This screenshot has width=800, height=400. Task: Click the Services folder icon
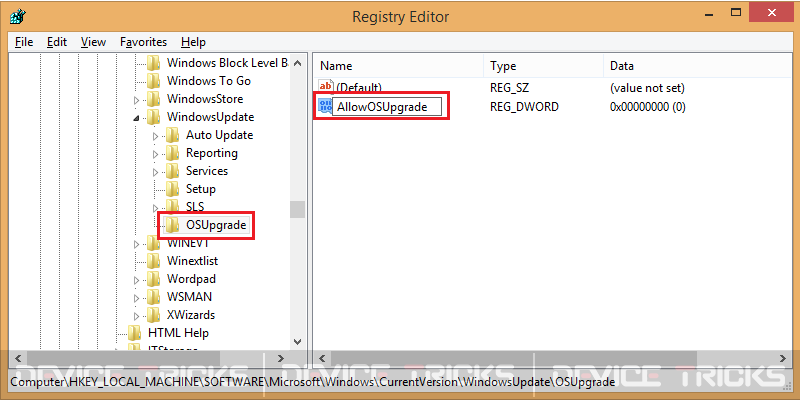click(x=172, y=171)
